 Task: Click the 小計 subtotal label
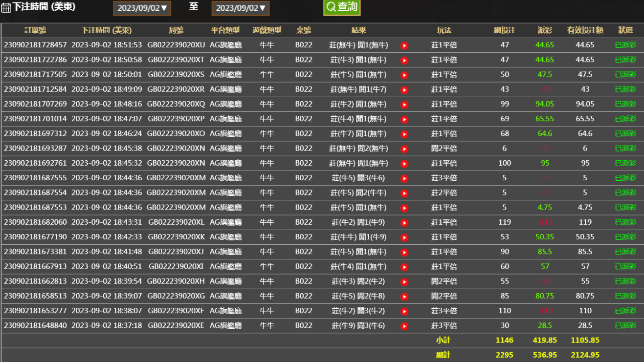point(443,340)
